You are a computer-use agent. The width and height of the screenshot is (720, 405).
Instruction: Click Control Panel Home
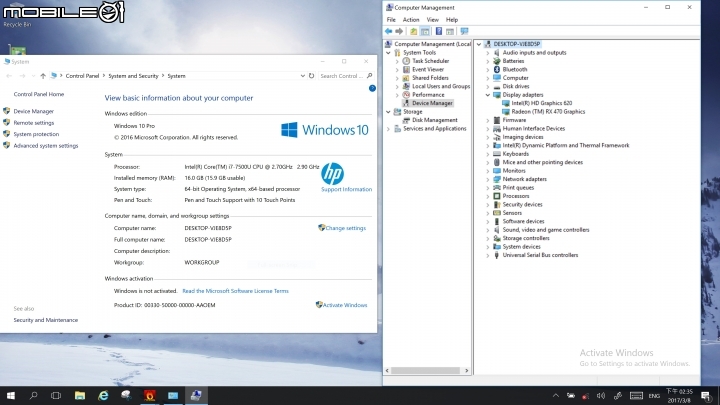point(39,94)
